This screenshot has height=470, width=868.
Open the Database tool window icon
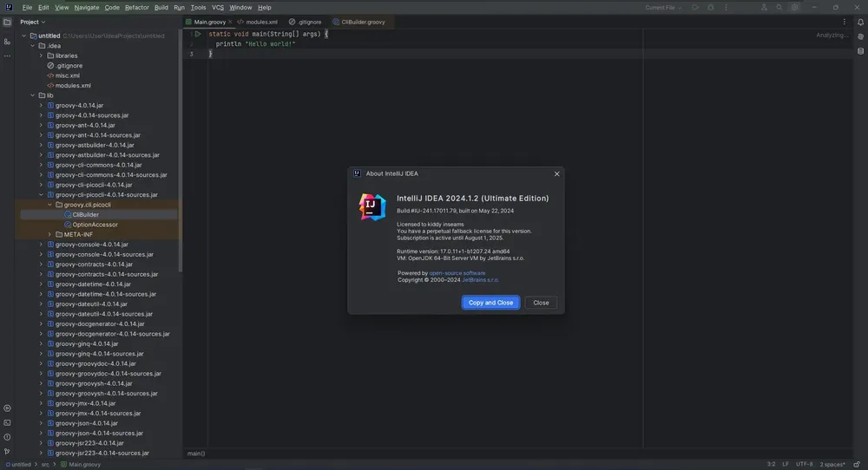click(860, 51)
